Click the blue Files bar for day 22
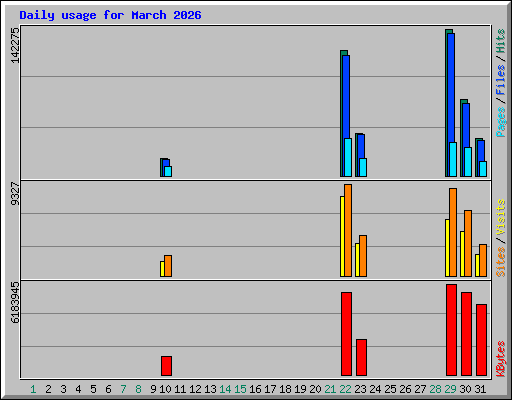Image resolution: width=512 pixels, height=400 pixels. (x=346, y=97)
